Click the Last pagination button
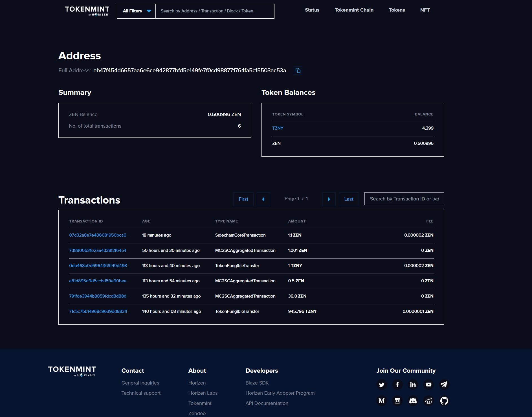The width and height of the screenshot is (532, 417). [349, 199]
